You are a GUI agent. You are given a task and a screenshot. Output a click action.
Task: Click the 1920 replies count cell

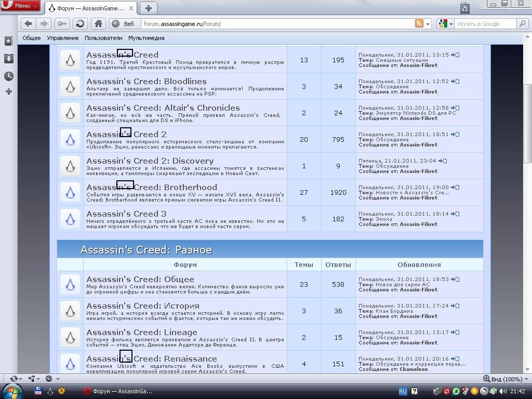(x=338, y=192)
